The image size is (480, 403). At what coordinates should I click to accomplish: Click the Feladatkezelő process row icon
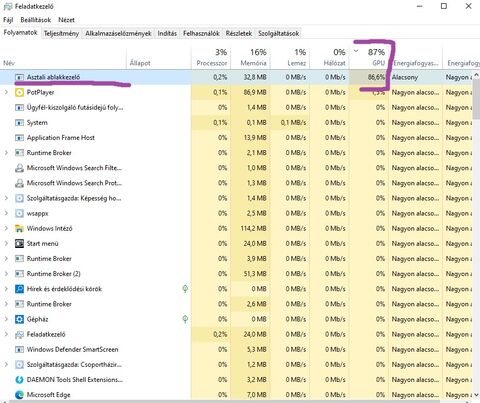[x=19, y=334]
